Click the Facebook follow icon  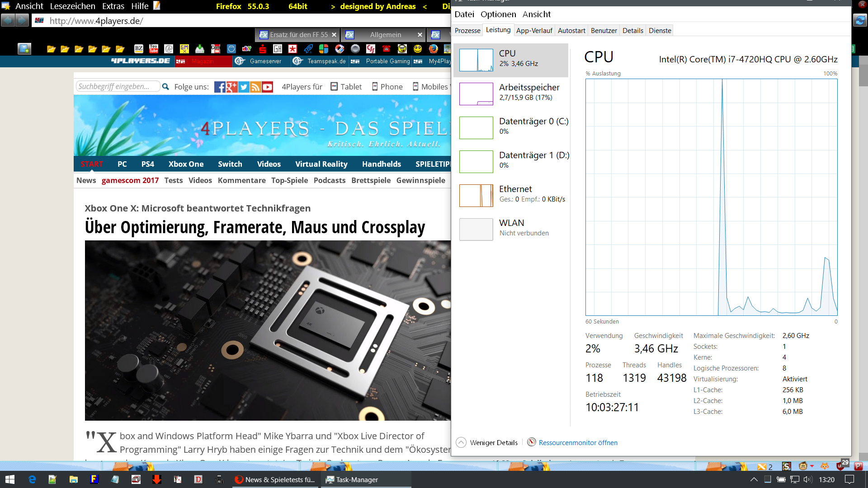click(x=220, y=87)
